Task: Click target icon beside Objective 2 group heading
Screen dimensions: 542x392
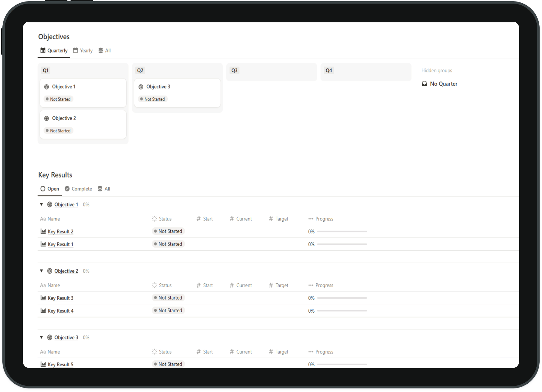Action: 50,271
